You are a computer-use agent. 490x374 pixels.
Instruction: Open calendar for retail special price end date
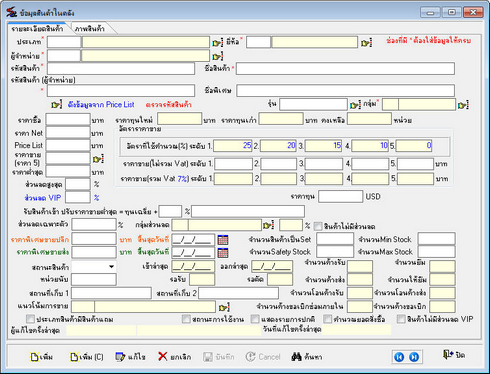tap(223, 240)
